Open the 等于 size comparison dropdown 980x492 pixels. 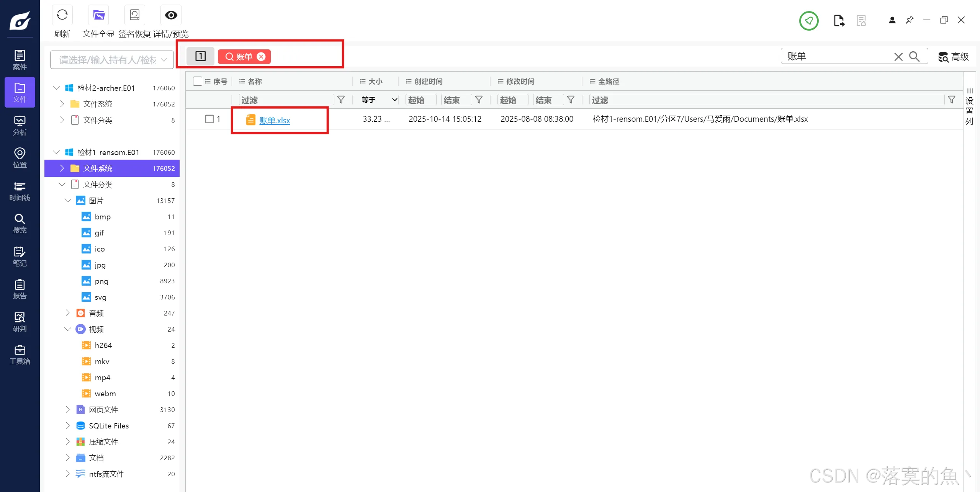[379, 100]
